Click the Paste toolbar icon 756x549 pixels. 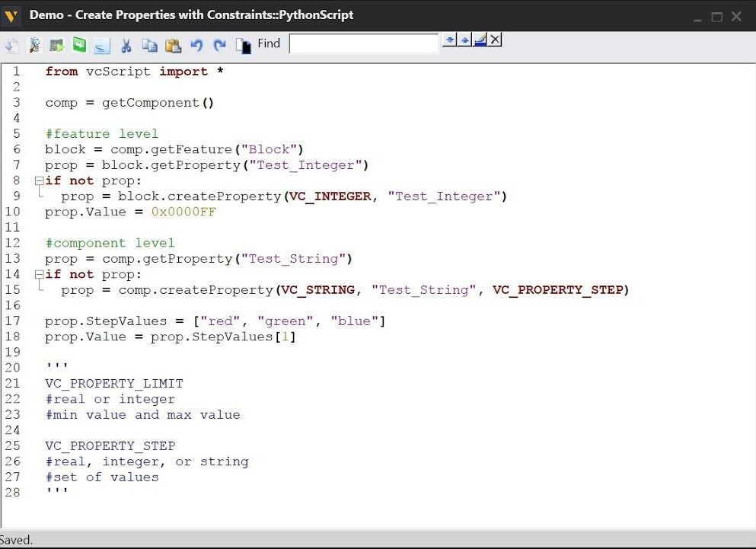pos(174,44)
